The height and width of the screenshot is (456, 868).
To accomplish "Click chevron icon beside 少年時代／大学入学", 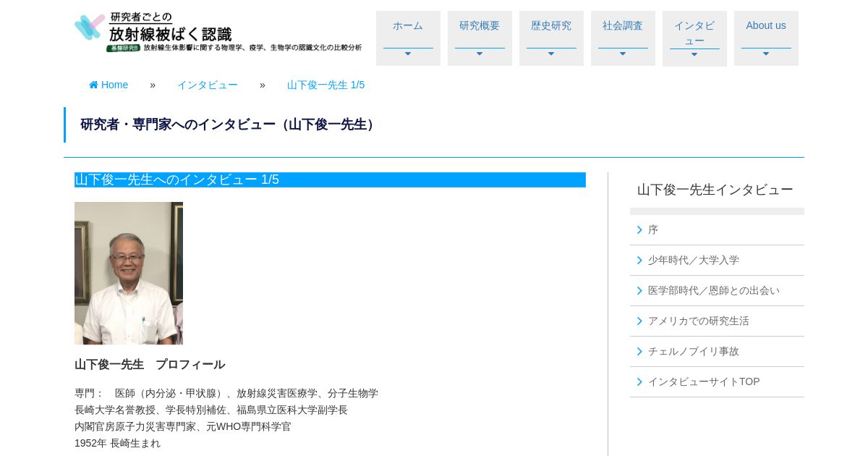I will [x=639, y=260].
